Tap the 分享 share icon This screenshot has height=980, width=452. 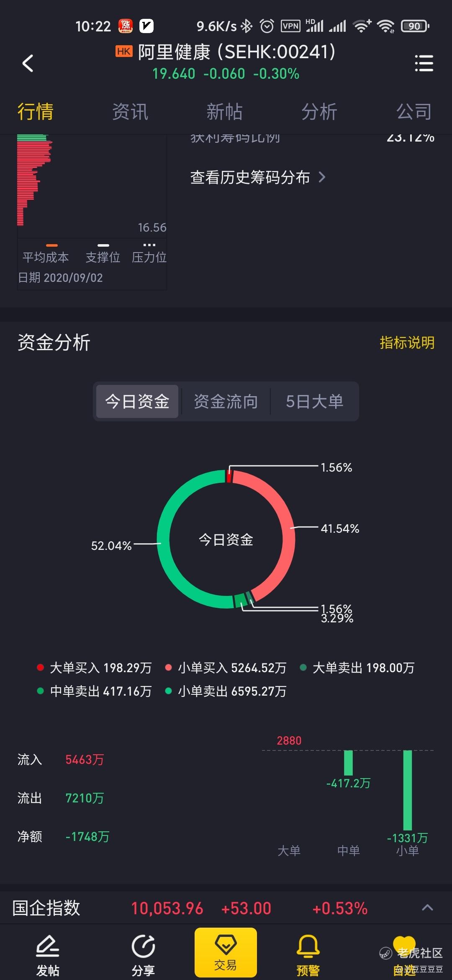143,946
